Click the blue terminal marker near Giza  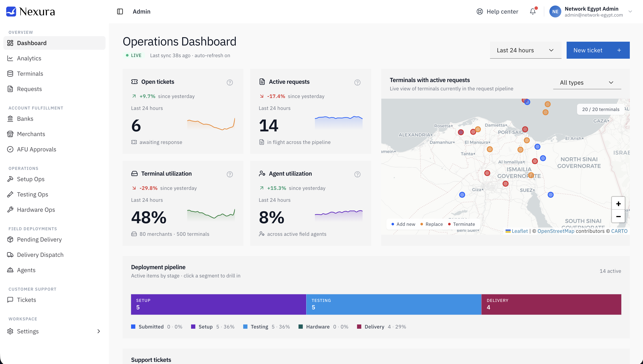[x=462, y=195]
